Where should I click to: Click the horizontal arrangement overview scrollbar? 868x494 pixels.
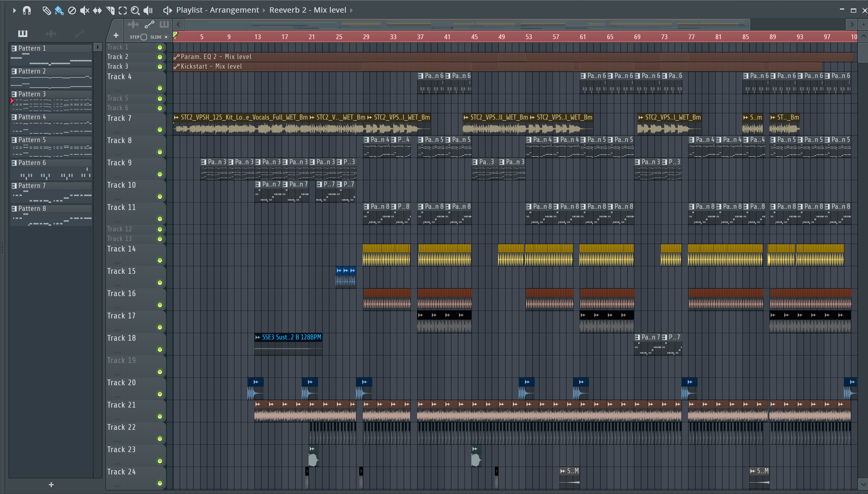pyautogui.click(x=467, y=24)
